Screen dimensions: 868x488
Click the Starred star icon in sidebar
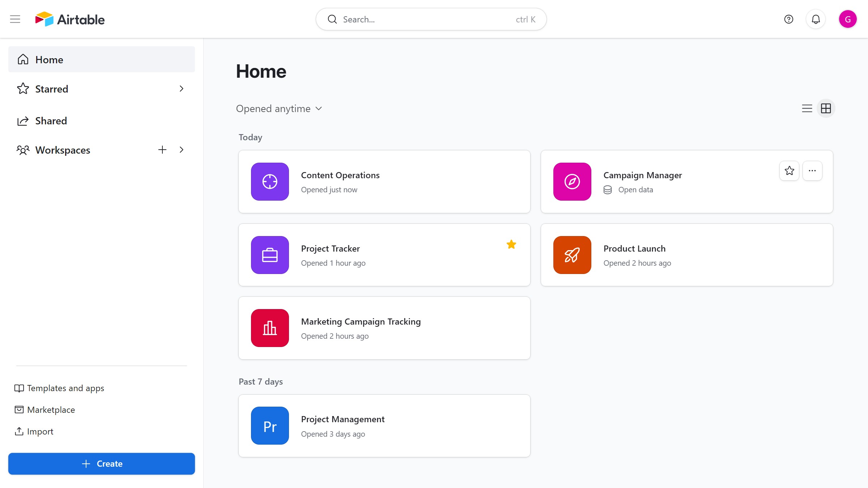[x=23, y=89]
